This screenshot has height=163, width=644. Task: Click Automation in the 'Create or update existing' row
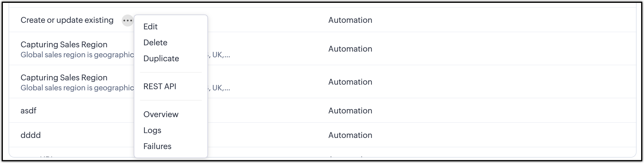tap(350, 20)
